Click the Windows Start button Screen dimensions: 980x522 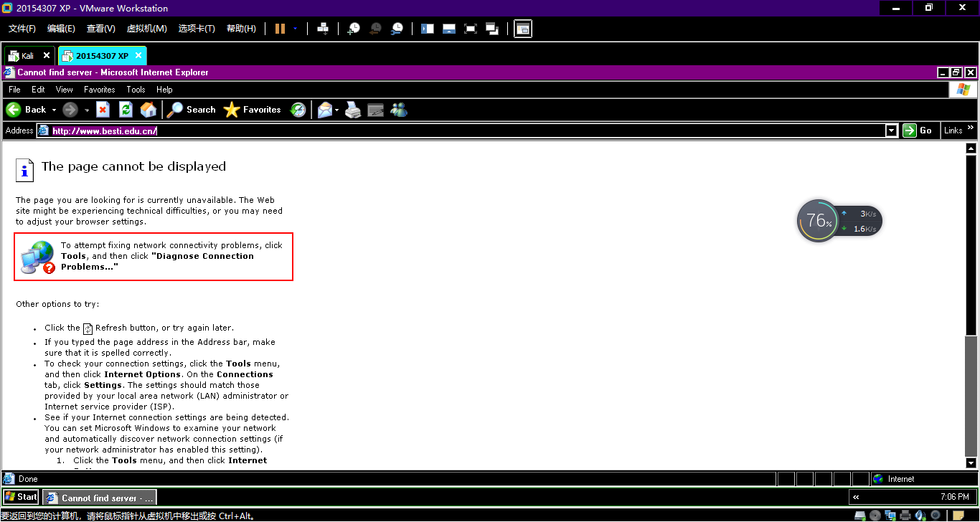click(x=21, y=497)
